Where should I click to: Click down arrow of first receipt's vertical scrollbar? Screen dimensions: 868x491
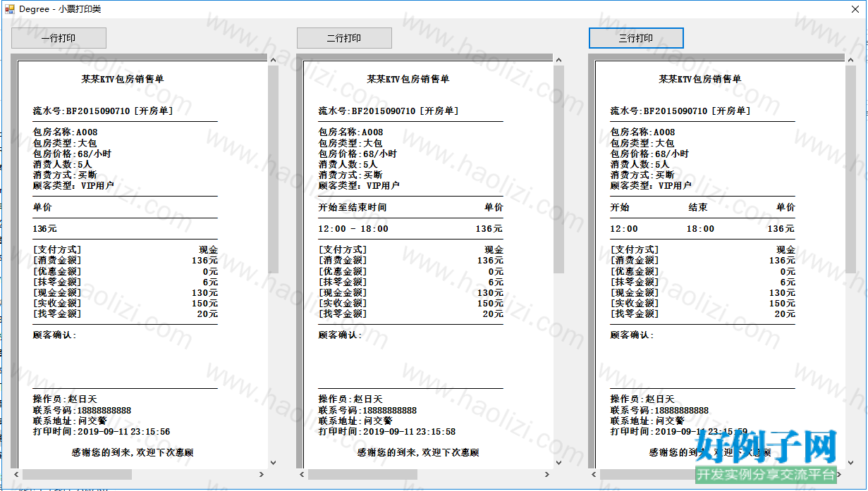(273, 463)
